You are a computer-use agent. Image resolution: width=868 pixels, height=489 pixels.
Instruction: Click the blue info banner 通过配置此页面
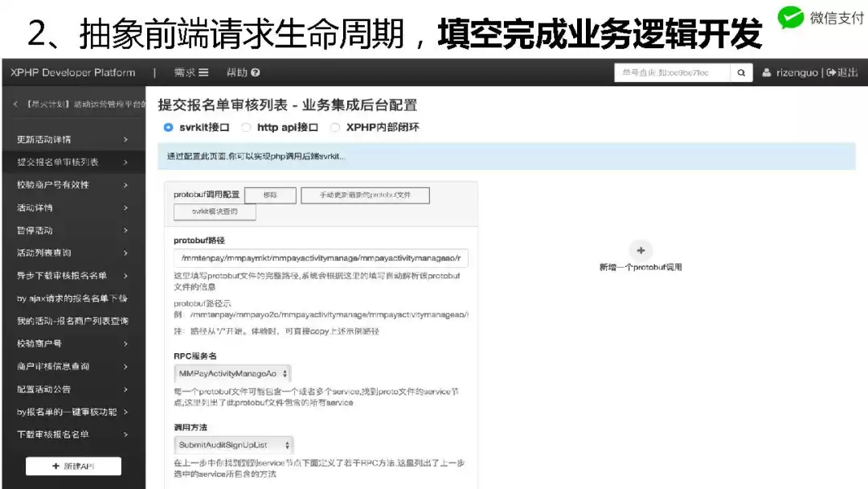(506, 156)
